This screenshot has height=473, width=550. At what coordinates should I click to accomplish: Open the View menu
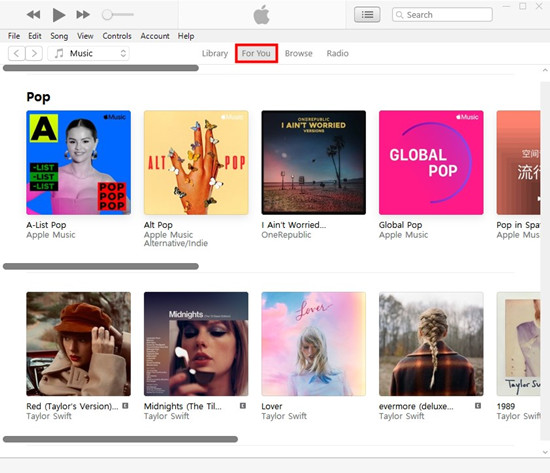click(85, 36)
